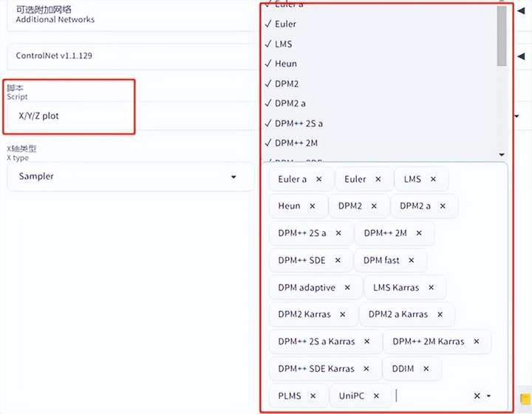Image resolution: width=532 pixels, height=414 pixels.
Task: Remove the UniPC sampler tag
Action: [x=376, y=396]
